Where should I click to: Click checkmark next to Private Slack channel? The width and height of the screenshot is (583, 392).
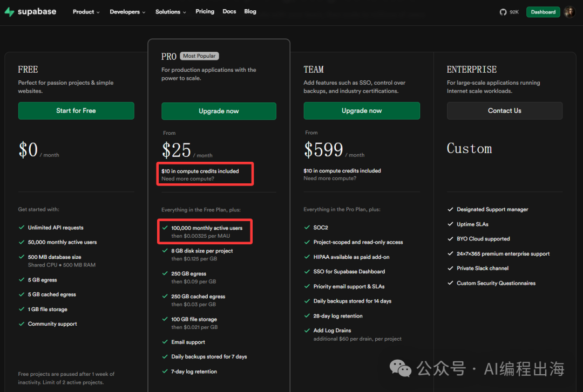(x=451, y=268)
